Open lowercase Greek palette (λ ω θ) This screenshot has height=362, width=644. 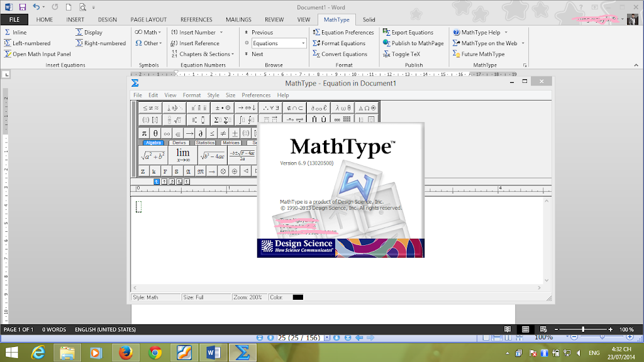pos(343,108)
